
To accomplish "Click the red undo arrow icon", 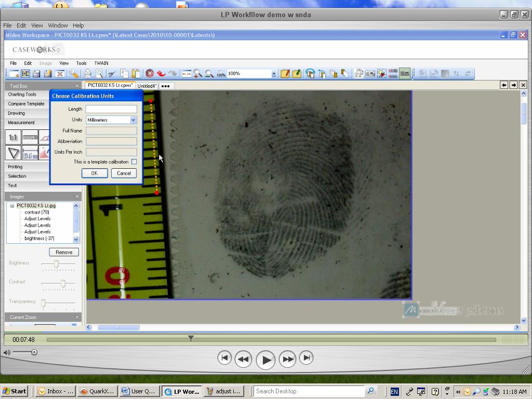I will point(161,74).
